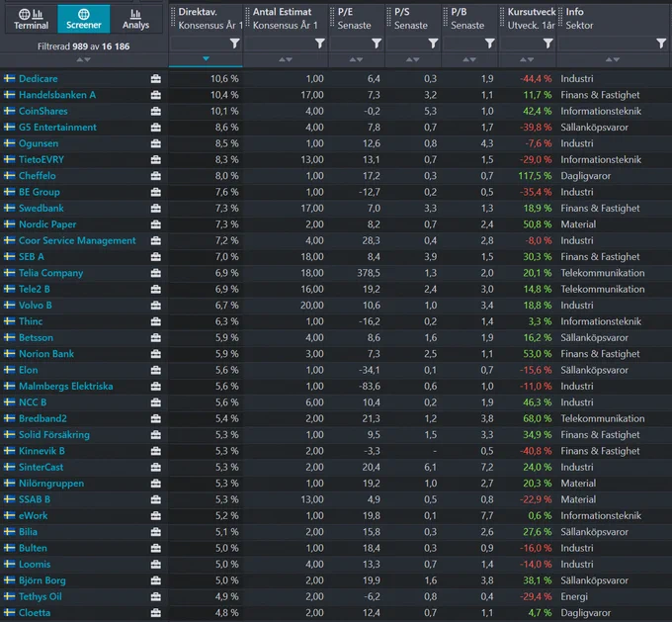Open SinterCast stock link
Screen dimensions: 672x622
click(41, 467)
